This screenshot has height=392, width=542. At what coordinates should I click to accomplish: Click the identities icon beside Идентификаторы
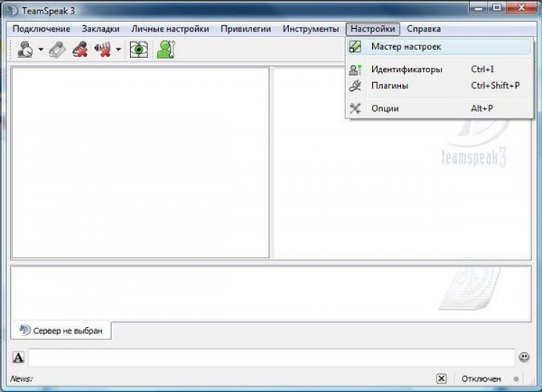click(x=355, y=69)
